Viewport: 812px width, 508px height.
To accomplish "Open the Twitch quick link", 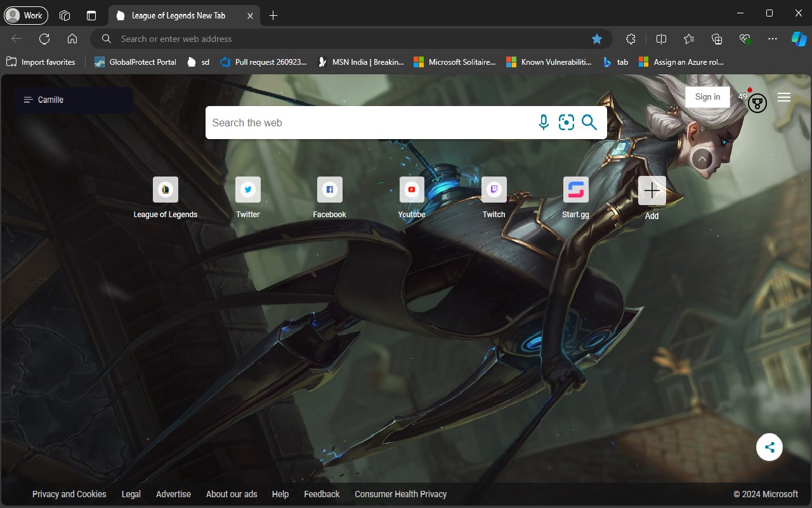I will coord(494,197).
